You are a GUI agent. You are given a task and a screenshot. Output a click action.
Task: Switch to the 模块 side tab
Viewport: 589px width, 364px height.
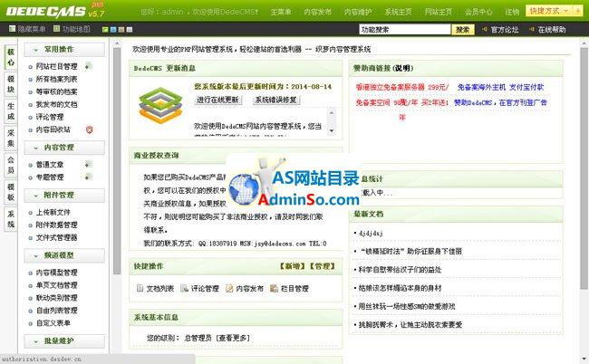pyautogui.click(x=11, y=83)
